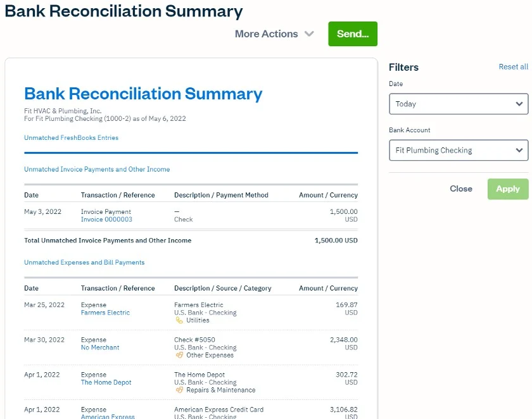Screen dimensions: 532x419
Task: Click the 302.72 Home Depot amount
Action: (346, 375)
